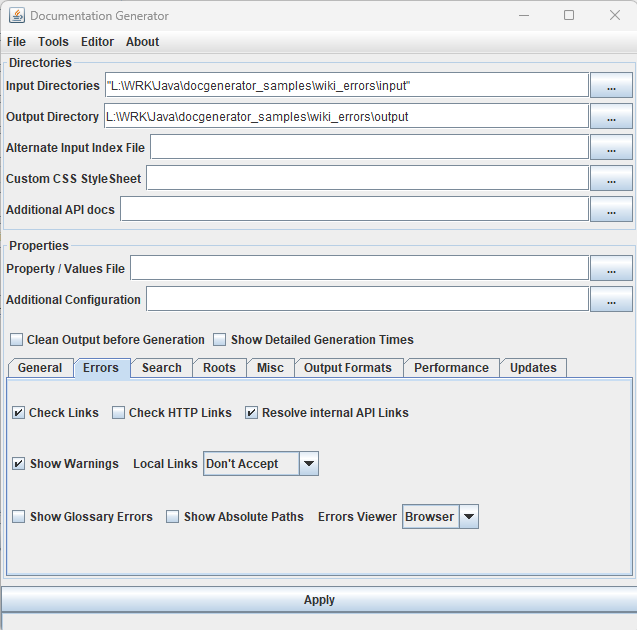
Task: Browse for Custom CSS StyleSheet file
Action: pyautogui.click(x=611, y=178)
